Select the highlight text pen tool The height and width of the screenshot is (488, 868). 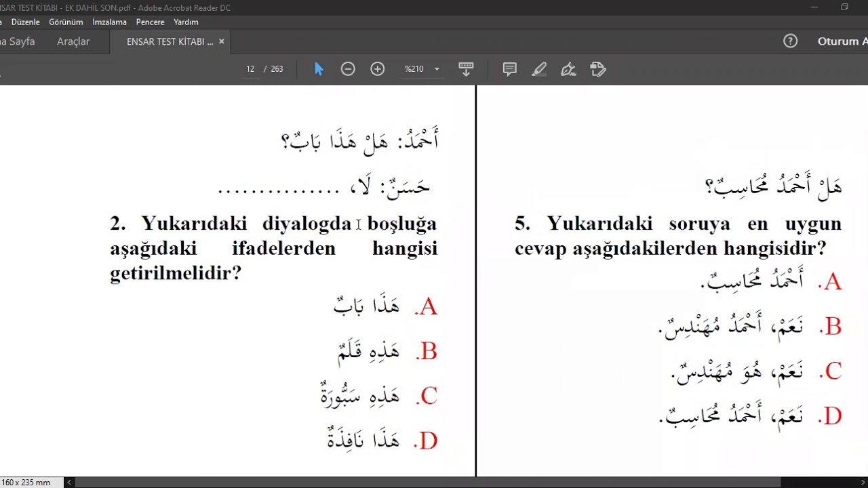(x=539, y=69)
